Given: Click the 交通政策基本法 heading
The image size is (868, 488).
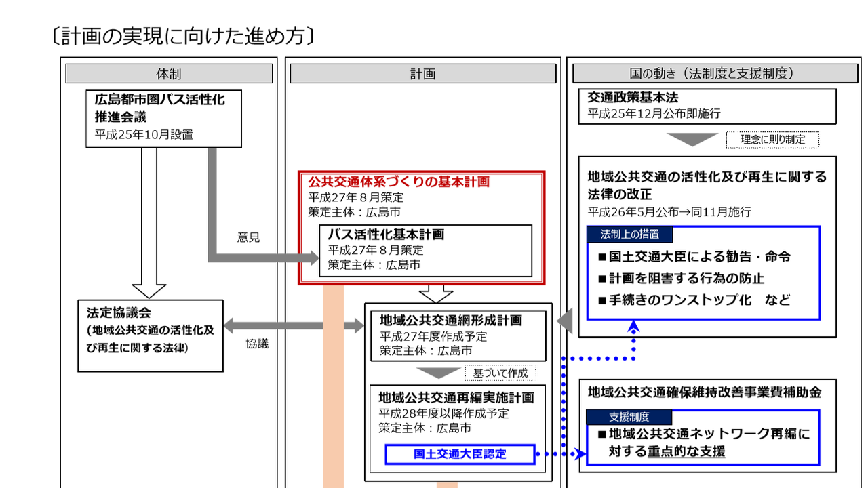Looking at the screenshot, I should [633, 98].
